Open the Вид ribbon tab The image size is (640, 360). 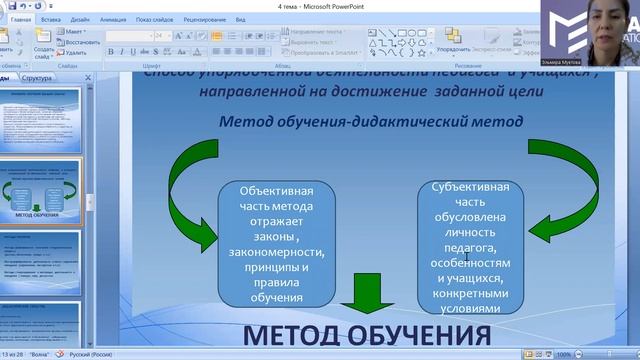pyautogui.click(x=240, y=20)
